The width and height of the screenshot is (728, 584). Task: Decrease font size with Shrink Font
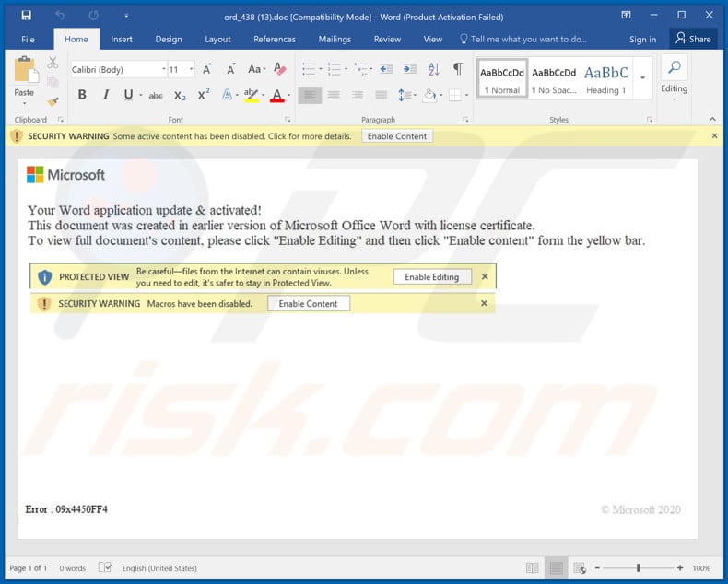pos(230,69)
